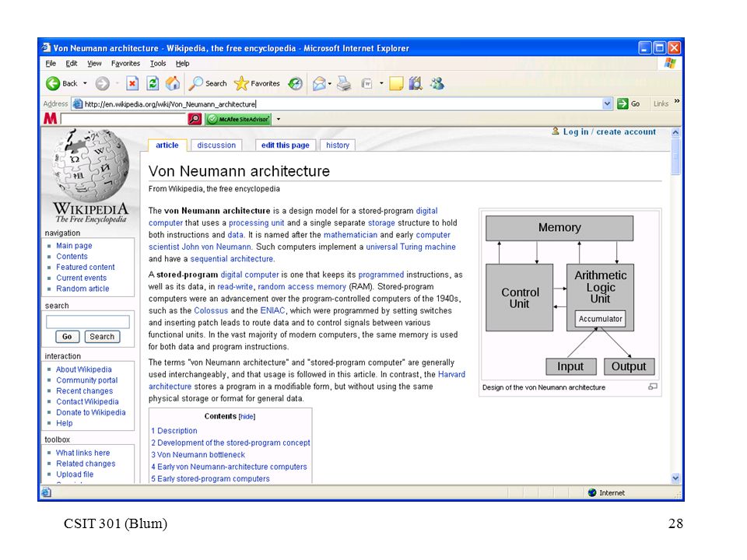Click the McAfee M logo
This screenshot has width=747, height=560.
[50, 118]
